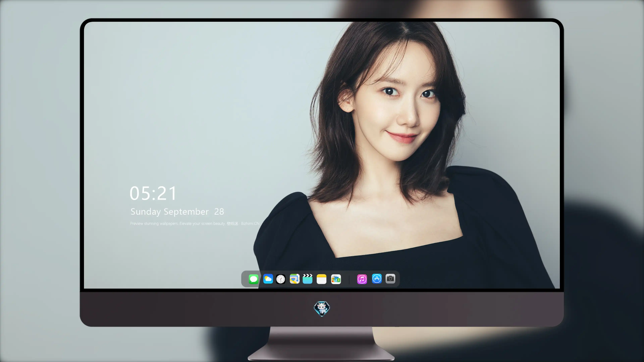Click the Sunday September 28 date text
644x362 pixels.
click(x=177, y=212)
